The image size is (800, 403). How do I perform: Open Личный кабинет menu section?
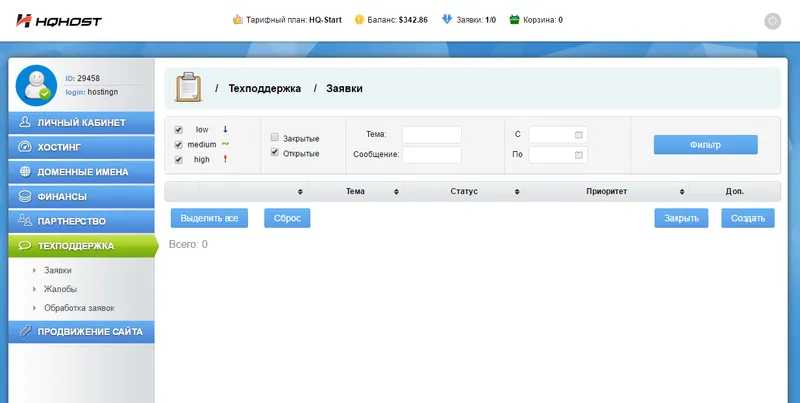tap(81, 122)
